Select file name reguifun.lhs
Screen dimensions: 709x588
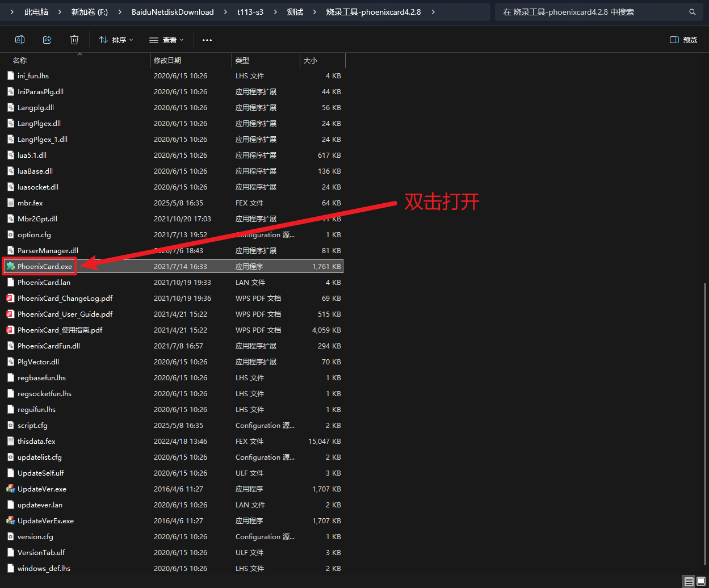tap(36, 409)
